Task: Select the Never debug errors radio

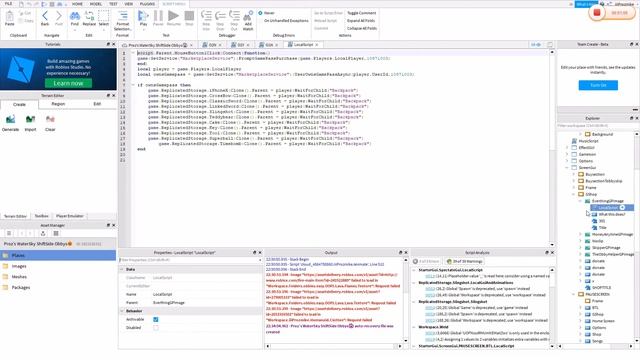Action: tap(260, 13)
